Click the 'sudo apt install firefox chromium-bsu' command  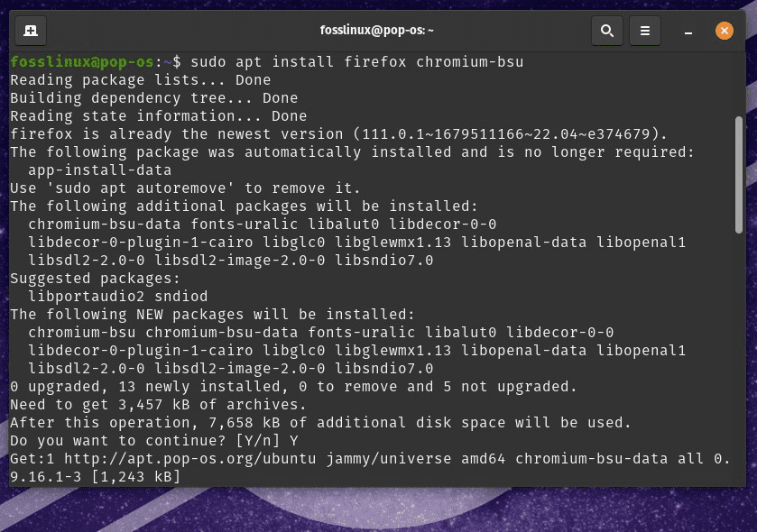[356, 61]
